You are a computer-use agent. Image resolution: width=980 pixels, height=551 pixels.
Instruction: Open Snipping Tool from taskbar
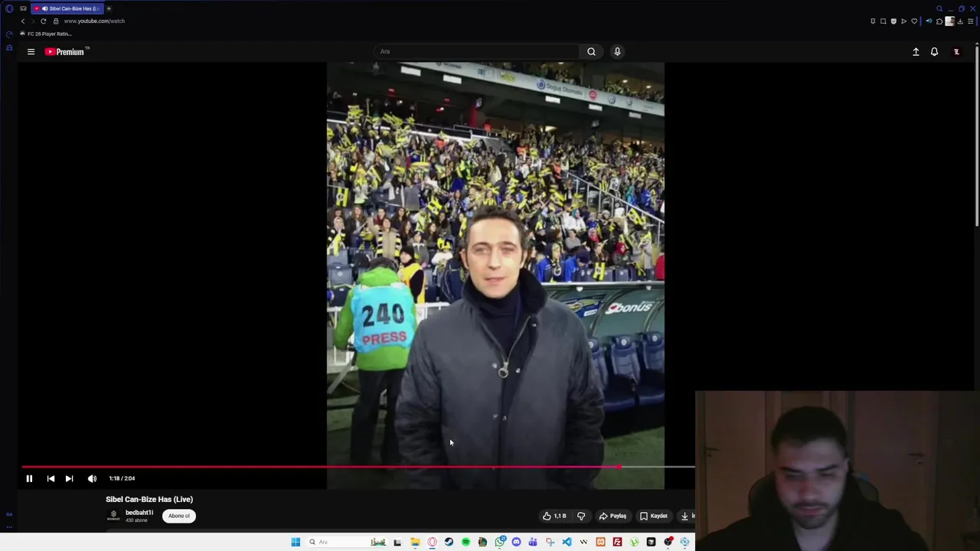[x=550, y=542]
